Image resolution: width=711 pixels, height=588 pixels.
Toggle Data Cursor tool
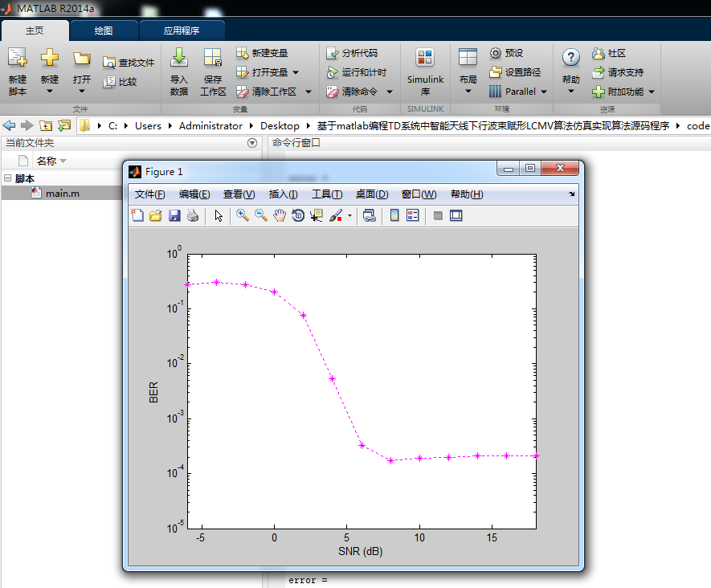pyautogui.click(x=317, y=216)
